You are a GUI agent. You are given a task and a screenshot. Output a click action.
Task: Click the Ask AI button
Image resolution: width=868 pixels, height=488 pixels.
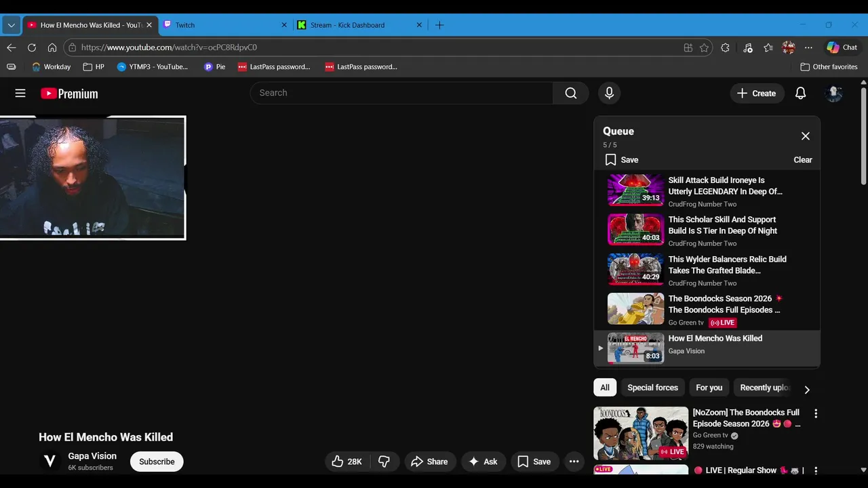coord(483,462)
